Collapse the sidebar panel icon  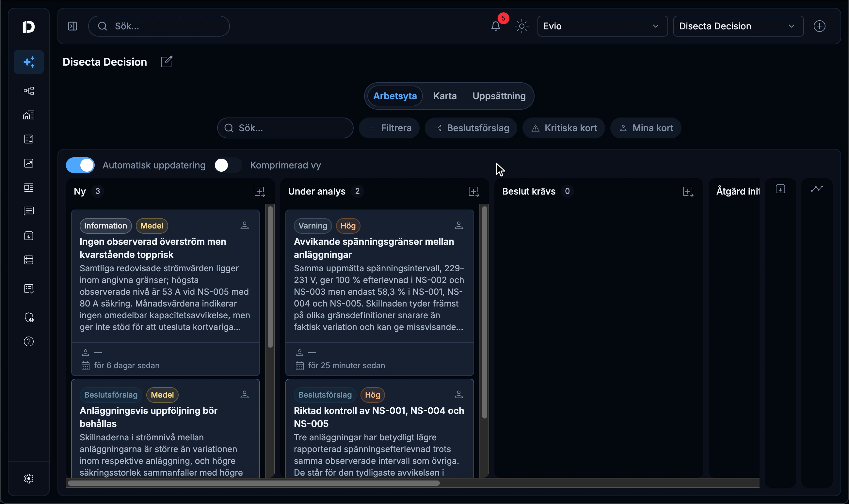click(72, 26)
